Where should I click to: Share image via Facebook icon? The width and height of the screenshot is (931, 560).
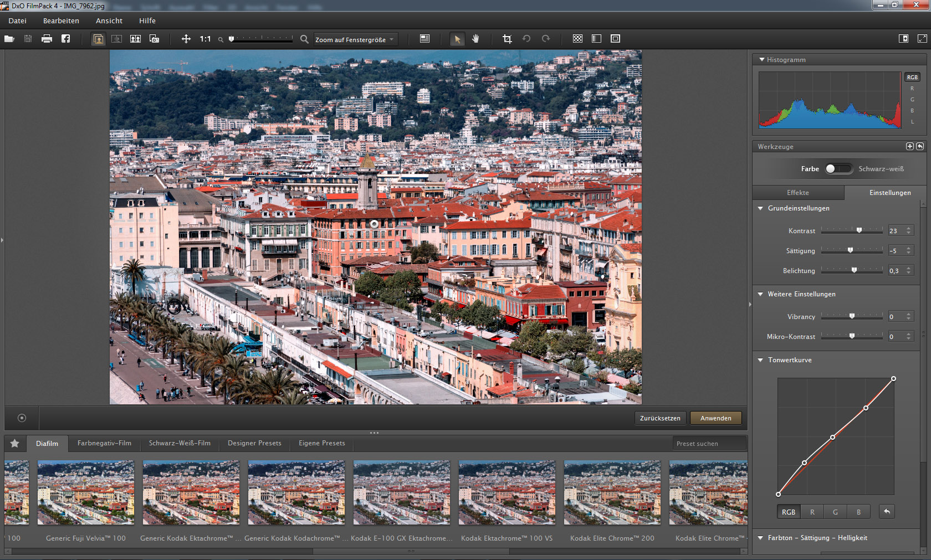(x=65, y=39)
